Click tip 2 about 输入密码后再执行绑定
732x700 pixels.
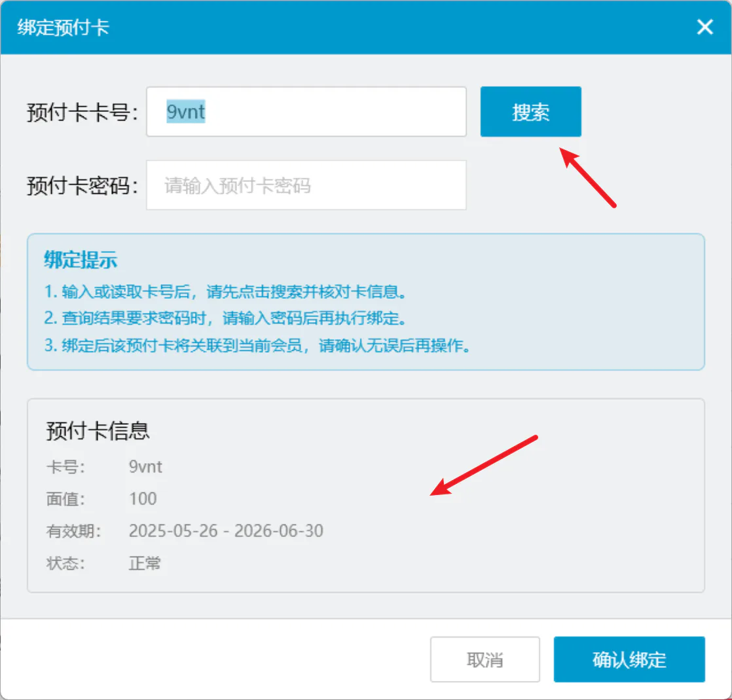(225, 318)
